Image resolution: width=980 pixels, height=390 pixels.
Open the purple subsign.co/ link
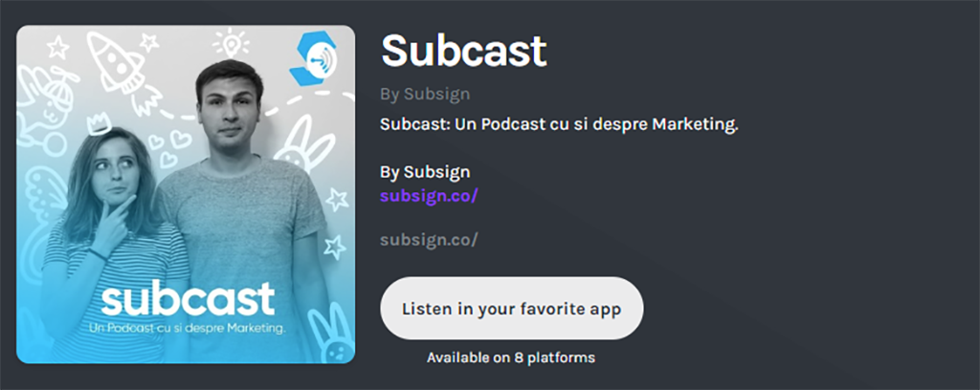429,196
